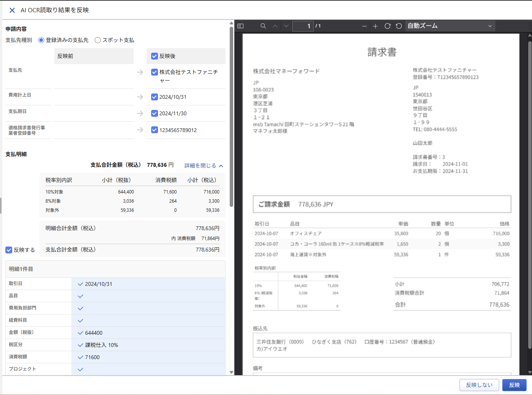Rotate the PDF counterclockwise
The image size is (532, 395).
[399, 26]
